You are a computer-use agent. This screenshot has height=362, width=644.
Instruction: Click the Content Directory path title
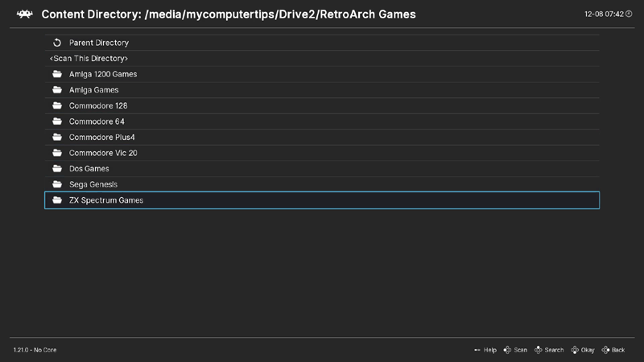[229, 14]
